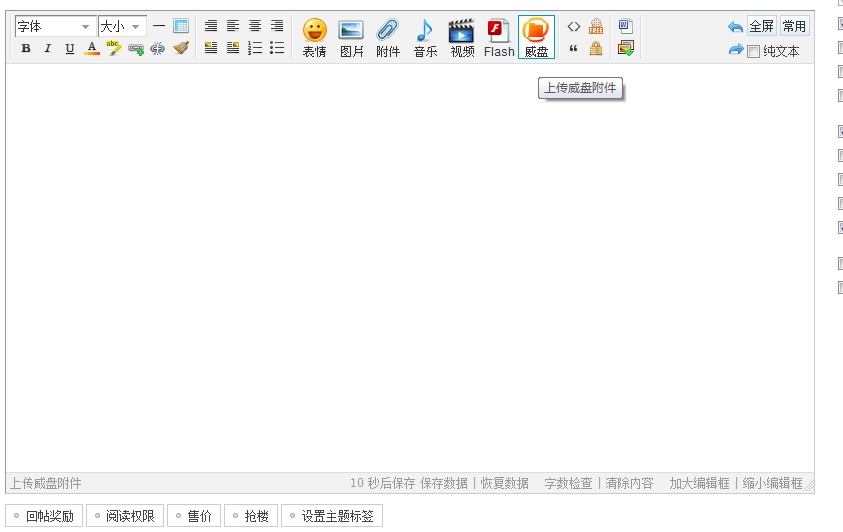843x532 pixels.
Task: Center-align the text
Action: coord(255,26)
